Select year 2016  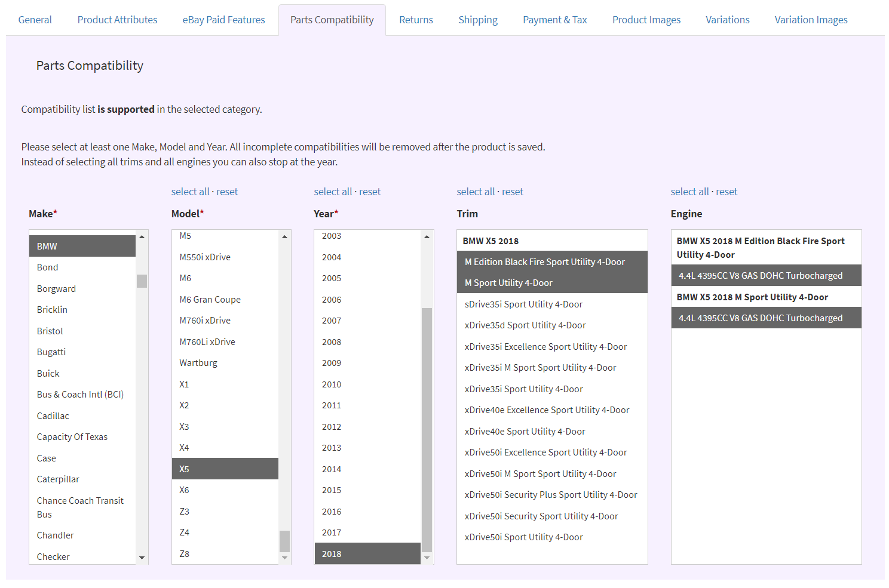367,512
